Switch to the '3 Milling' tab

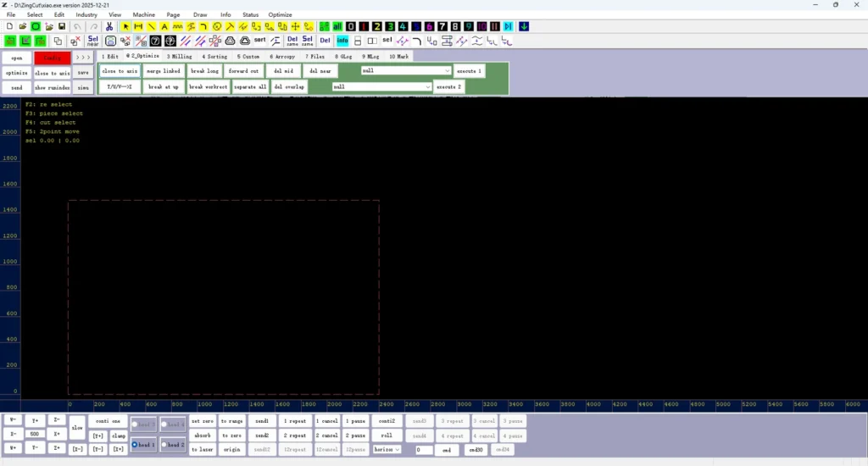pos(180,57)
